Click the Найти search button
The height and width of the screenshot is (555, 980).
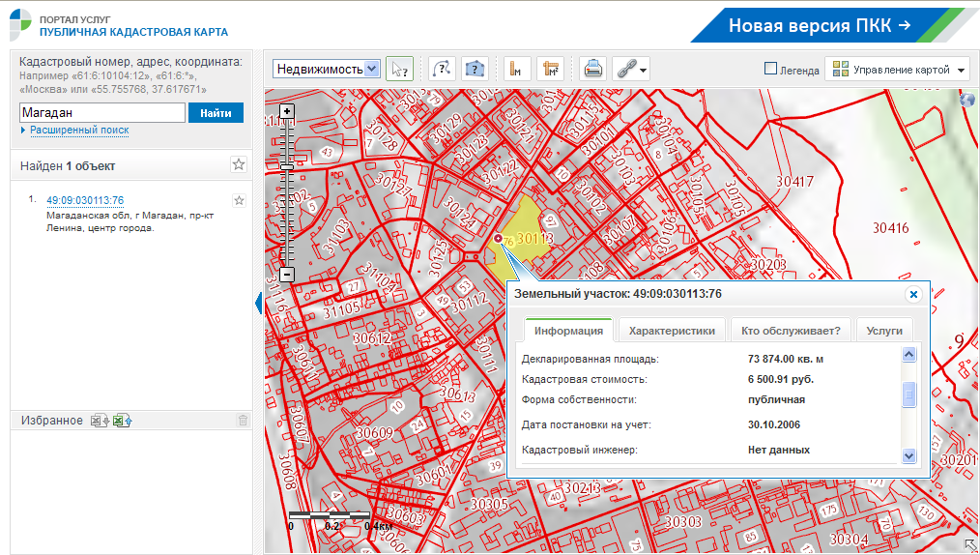click(216, 113)
